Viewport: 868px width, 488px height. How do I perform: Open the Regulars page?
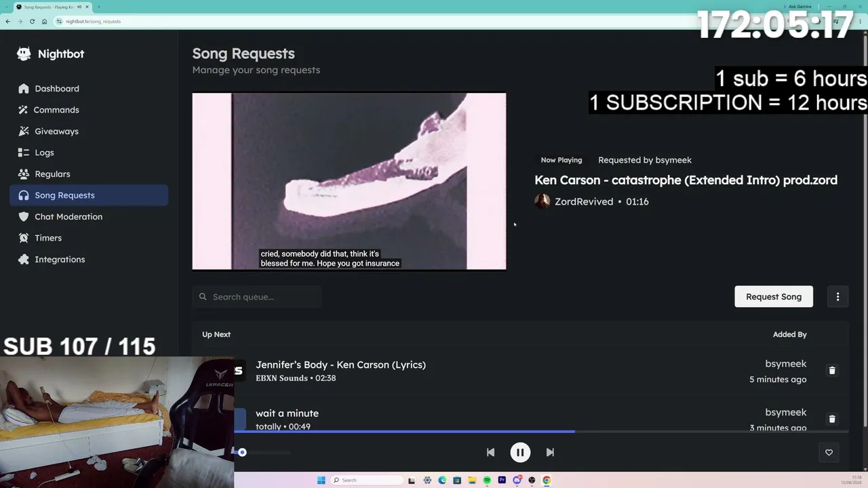[x=89, y=174]
